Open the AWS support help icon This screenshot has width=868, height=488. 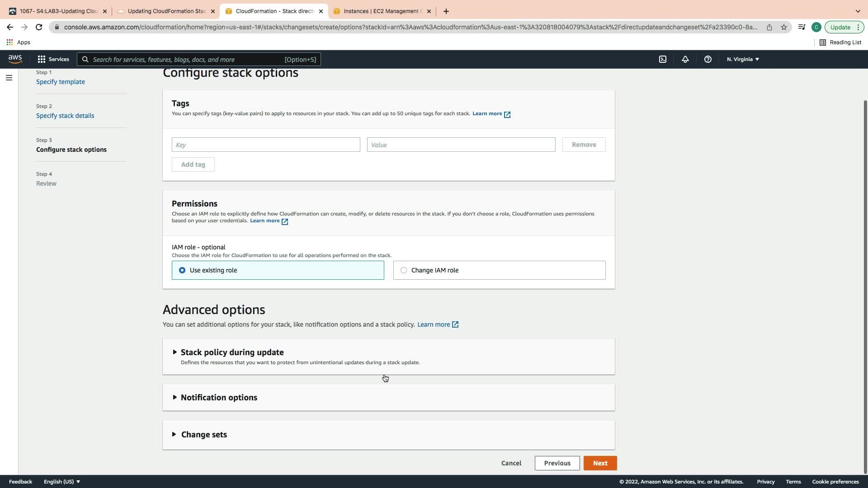point(708,59)
